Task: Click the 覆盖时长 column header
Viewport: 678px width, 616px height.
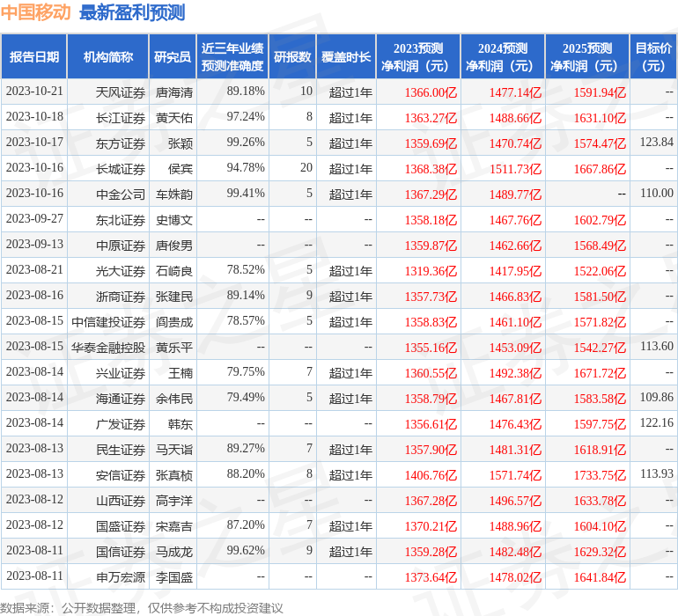Action: [346, 56]
